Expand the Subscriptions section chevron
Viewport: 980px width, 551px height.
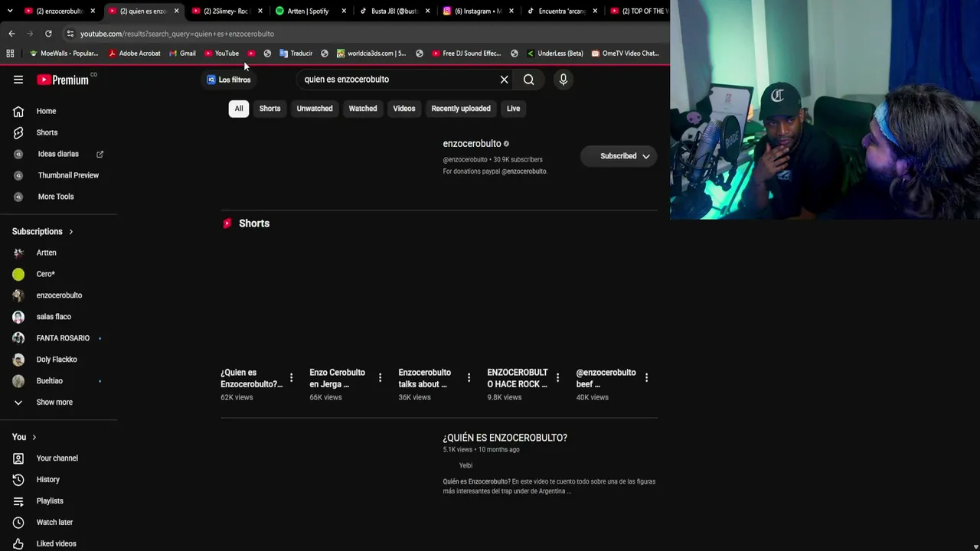click(71, 232)
